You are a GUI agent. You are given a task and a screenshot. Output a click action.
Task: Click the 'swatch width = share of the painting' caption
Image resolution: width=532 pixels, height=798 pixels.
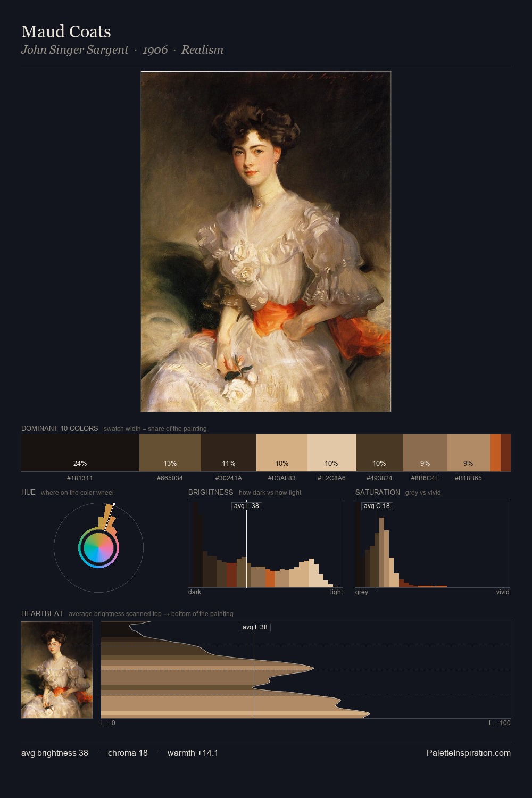click(155, 428)
